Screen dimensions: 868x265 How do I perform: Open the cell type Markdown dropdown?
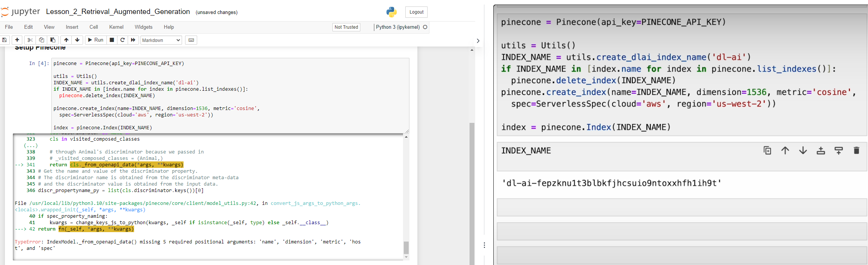coord(161,40)
